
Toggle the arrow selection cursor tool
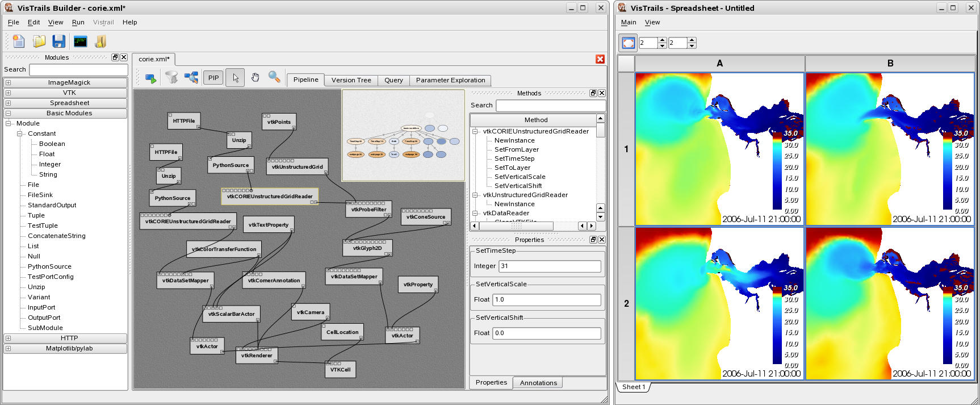click(x=235, y=78)
